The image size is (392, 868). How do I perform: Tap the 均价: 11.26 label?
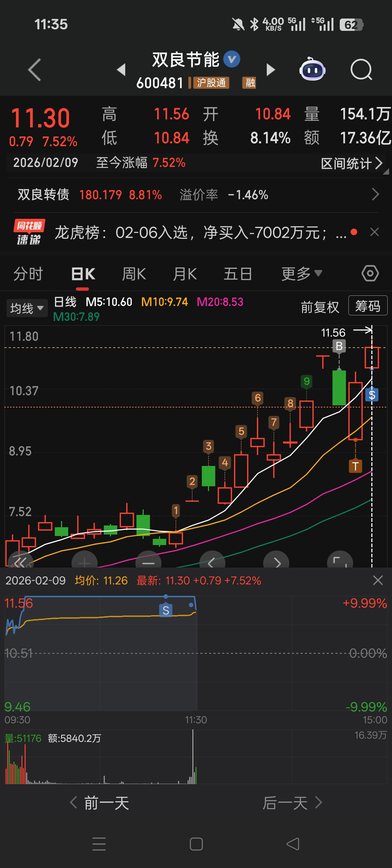tap(101, 581)
